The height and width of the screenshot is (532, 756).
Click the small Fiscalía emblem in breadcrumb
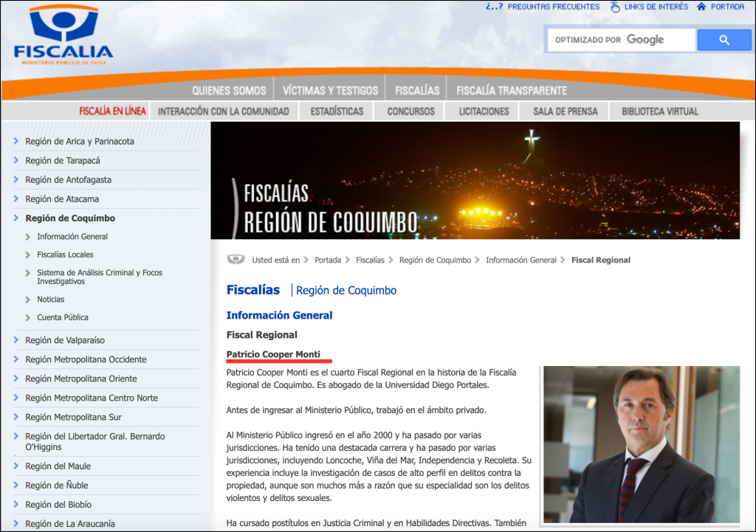(236, 260)
